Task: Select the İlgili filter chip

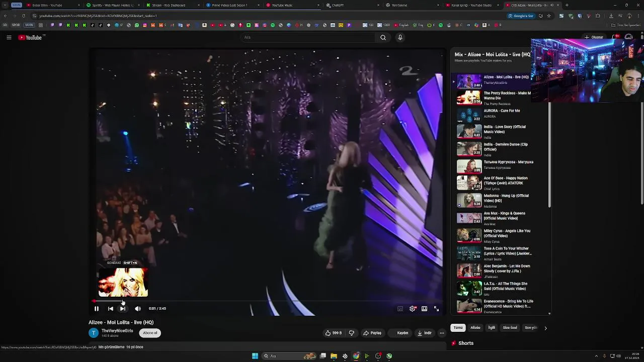Action: [492, 328]
